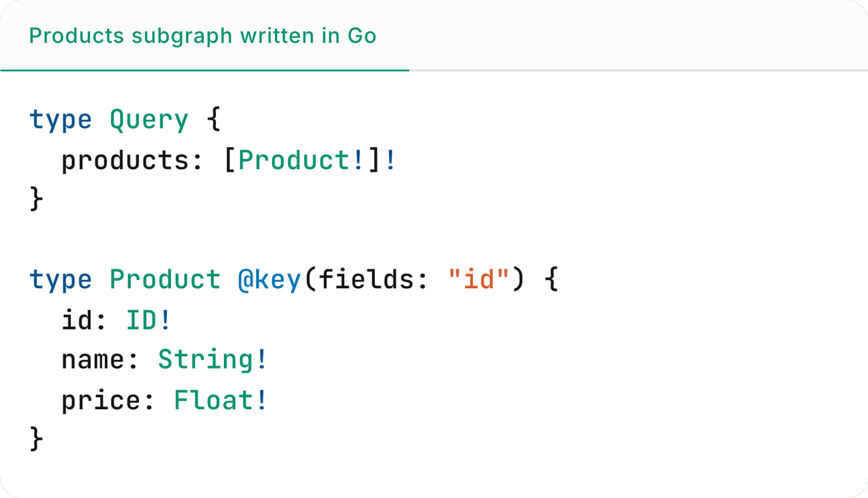Screen dimensions: 868x498
Task: Click the Float! type on price field
Action: (220, 400)
